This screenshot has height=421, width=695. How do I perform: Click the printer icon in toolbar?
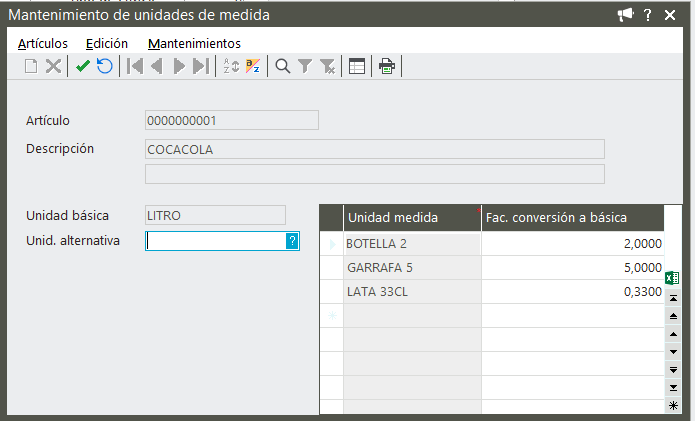pos(387,66)
